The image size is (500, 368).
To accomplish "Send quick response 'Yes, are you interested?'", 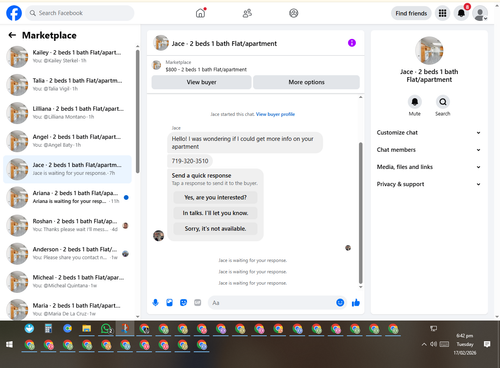I will [215, 197].
